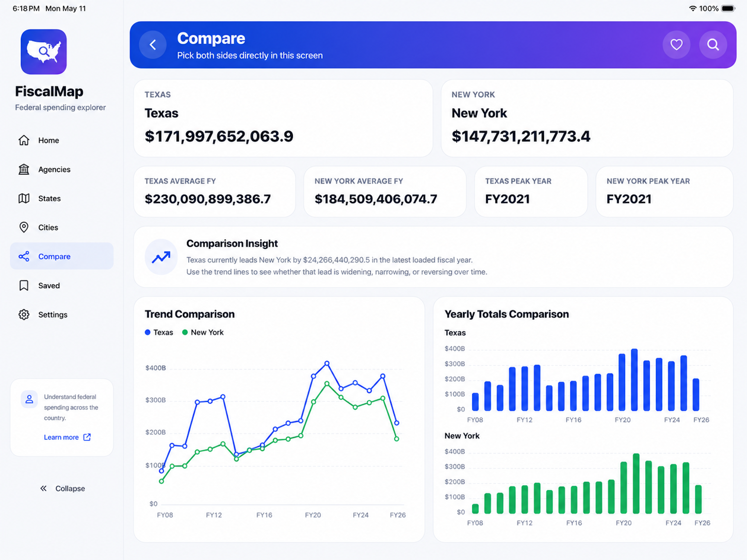Tap the Wi-Fi status icon

[693, 8]
